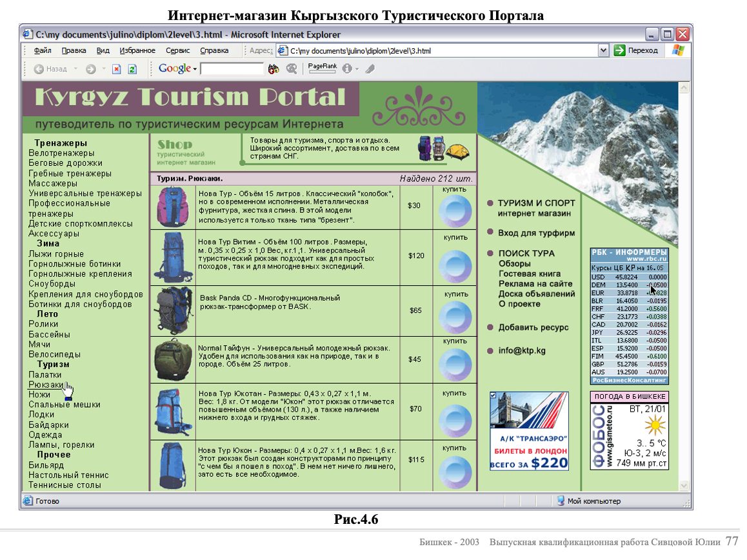Viewport: 747px width, 560px height.
Task: Click the Google toolbar highlighter icon
Action: (370, 69)
